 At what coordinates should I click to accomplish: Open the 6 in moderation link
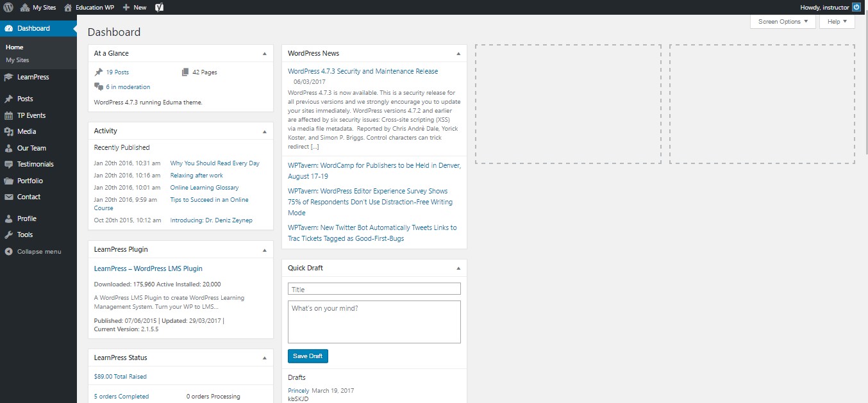pos(128,87)
